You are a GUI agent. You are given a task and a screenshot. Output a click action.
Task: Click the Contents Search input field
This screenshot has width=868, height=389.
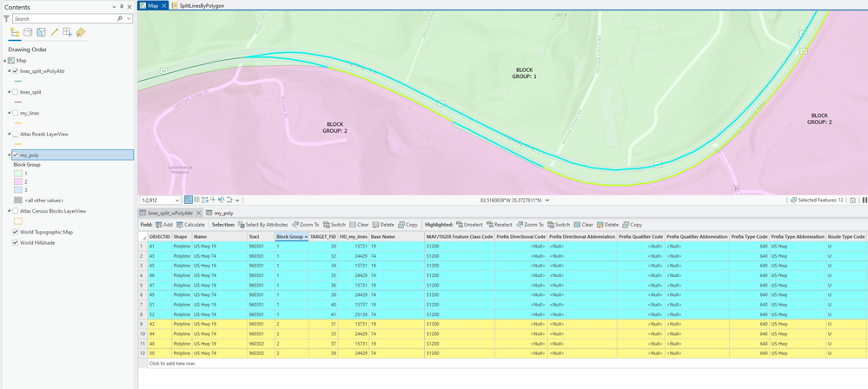[61, 18]
